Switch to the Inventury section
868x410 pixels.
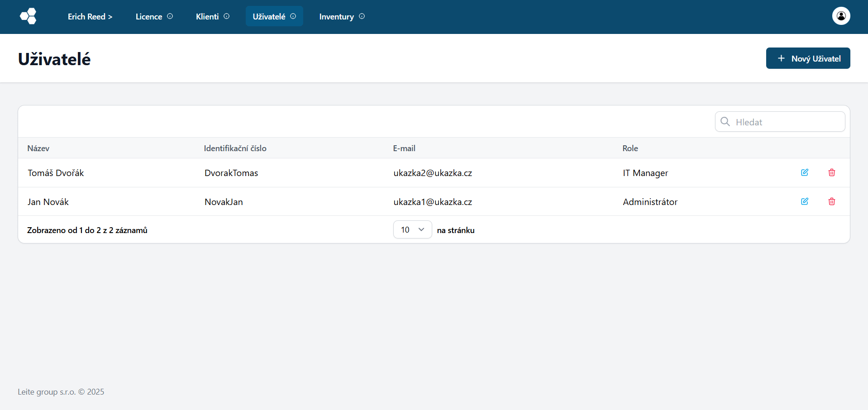click(336, 17)
